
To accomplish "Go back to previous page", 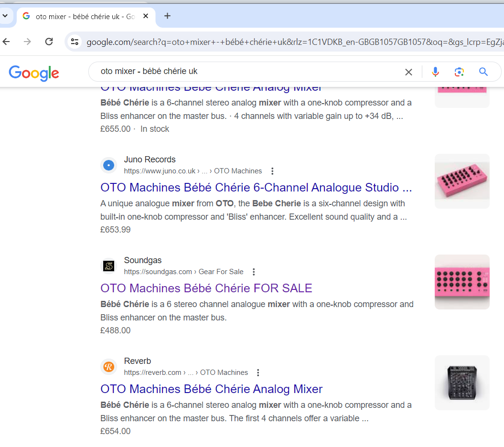I will [x=6, y=42].
